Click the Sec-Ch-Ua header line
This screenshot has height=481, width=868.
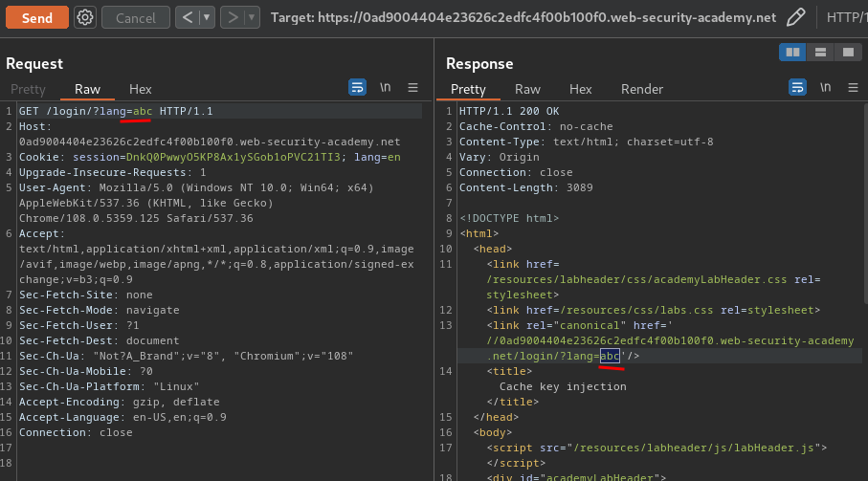point(186,356)
